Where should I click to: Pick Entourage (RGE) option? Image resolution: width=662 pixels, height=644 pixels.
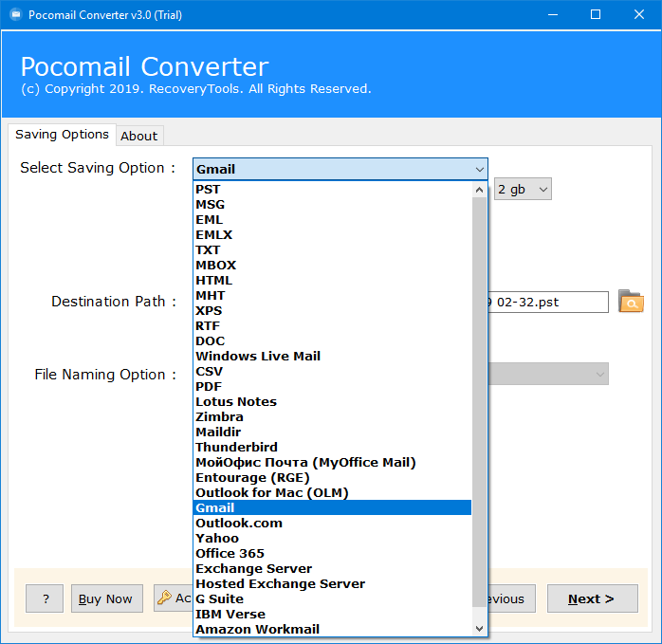[332, 478]
